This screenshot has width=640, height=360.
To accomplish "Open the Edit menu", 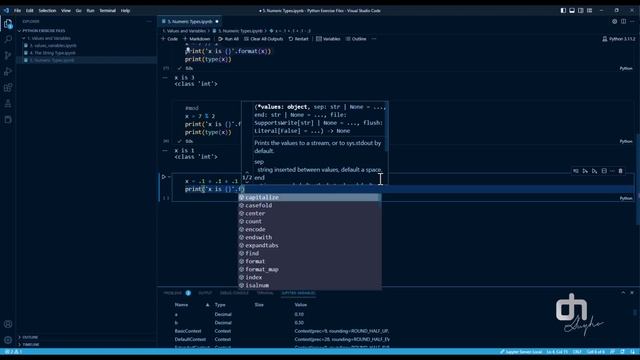I will 29,11.
